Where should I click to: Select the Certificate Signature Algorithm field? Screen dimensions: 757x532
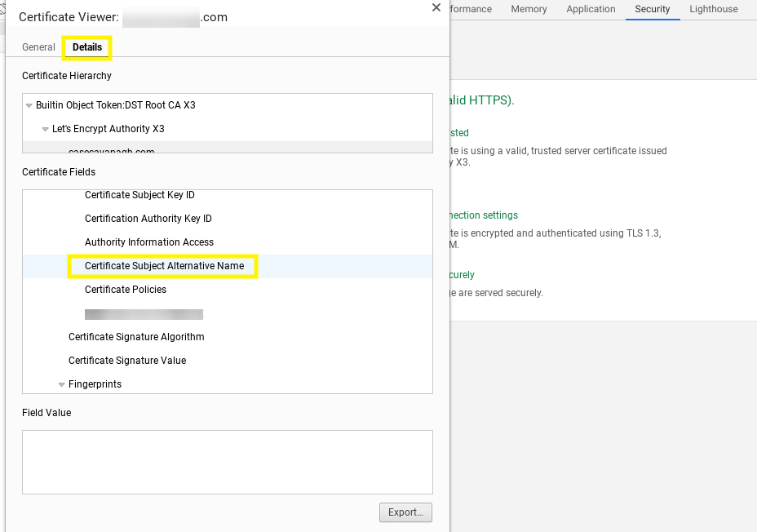[x=136, y=336]
